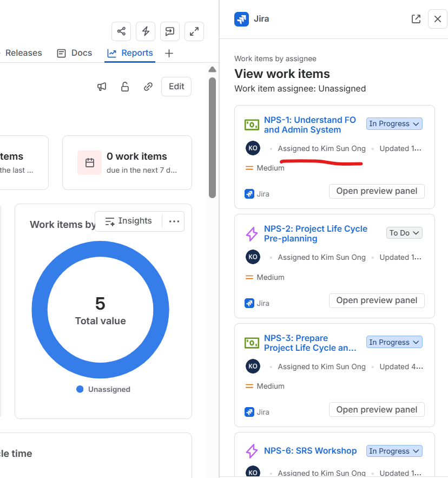Click the 0 work items due card
The width and height of the screenshot is (448, 478).
pyautogui.click(x=127, y=162)
